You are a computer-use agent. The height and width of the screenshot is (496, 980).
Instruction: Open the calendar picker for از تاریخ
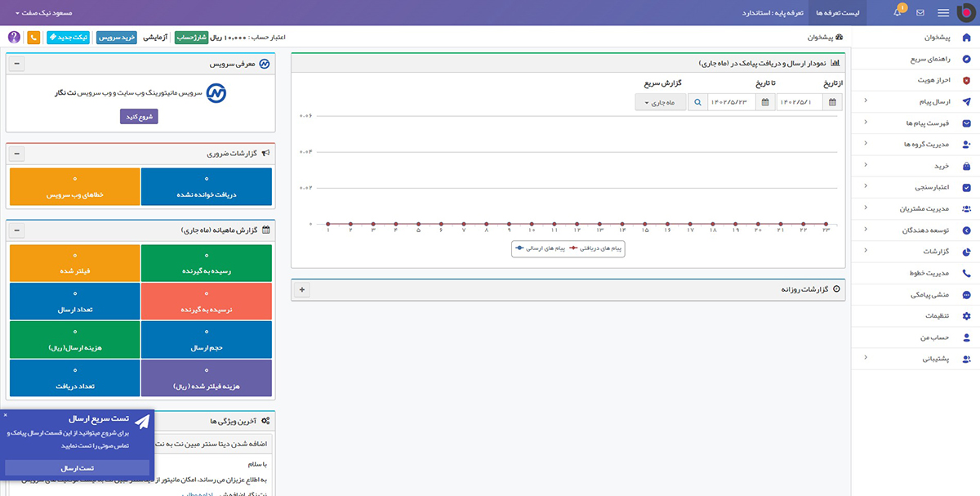(x=832, y=102)
